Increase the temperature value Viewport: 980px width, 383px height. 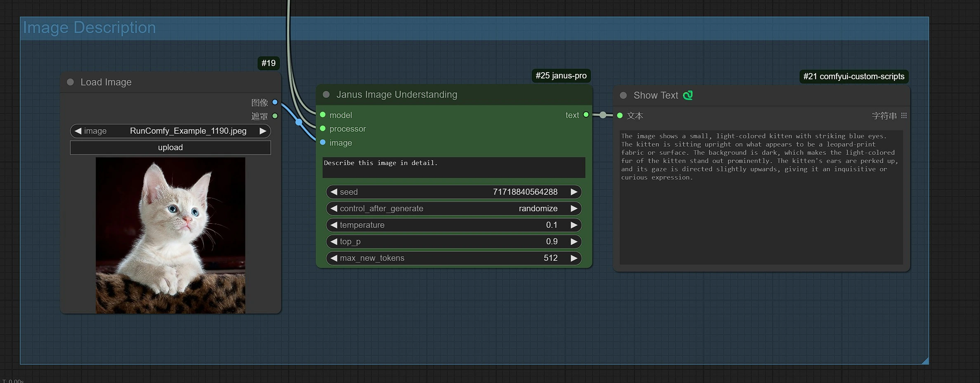click(x=574, y=225)
